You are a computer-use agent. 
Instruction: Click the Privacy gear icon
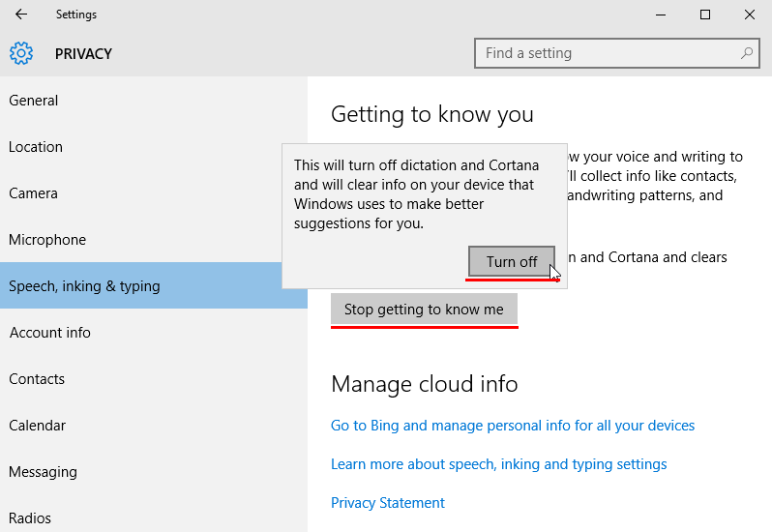[21, 53]
